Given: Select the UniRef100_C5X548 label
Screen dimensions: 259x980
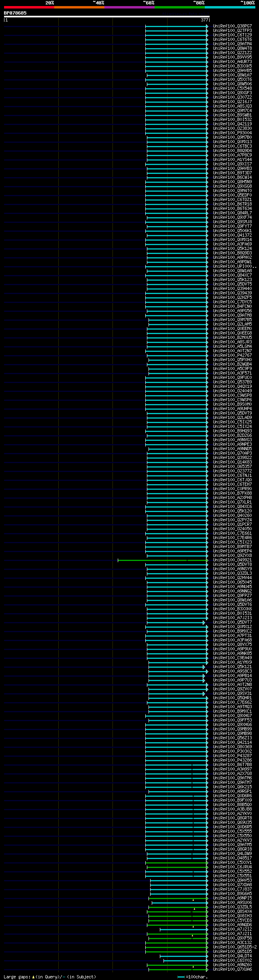Looking at the screenshot, I should (x=232, y=89).
